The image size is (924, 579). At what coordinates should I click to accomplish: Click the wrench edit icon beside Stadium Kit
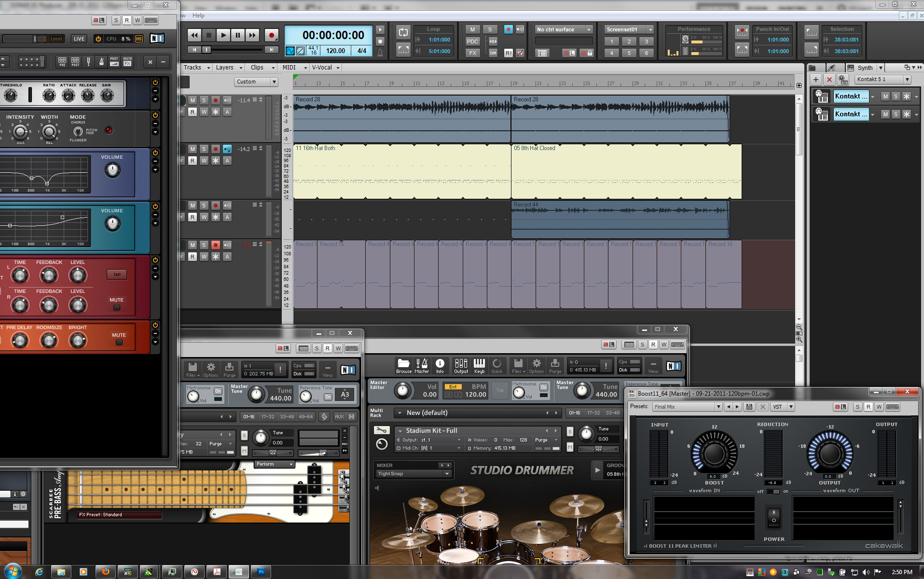pos(381,430)
